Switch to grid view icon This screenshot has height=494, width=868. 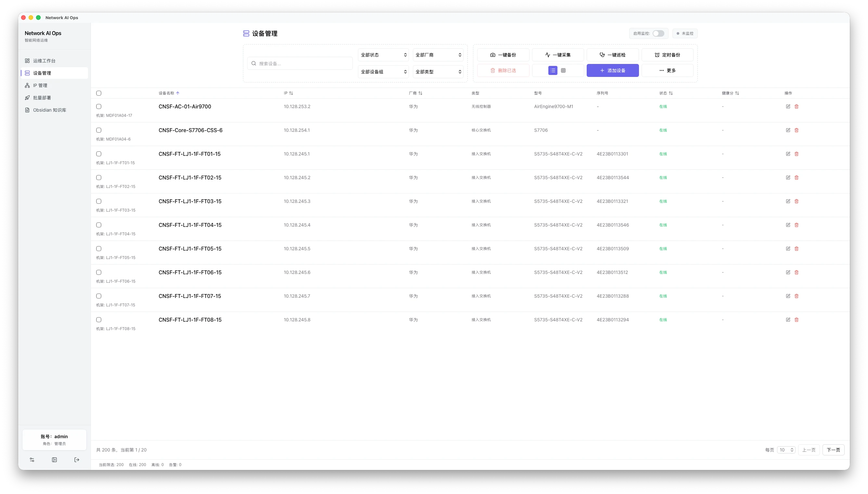pyautogui.click(x=563, y=70)
